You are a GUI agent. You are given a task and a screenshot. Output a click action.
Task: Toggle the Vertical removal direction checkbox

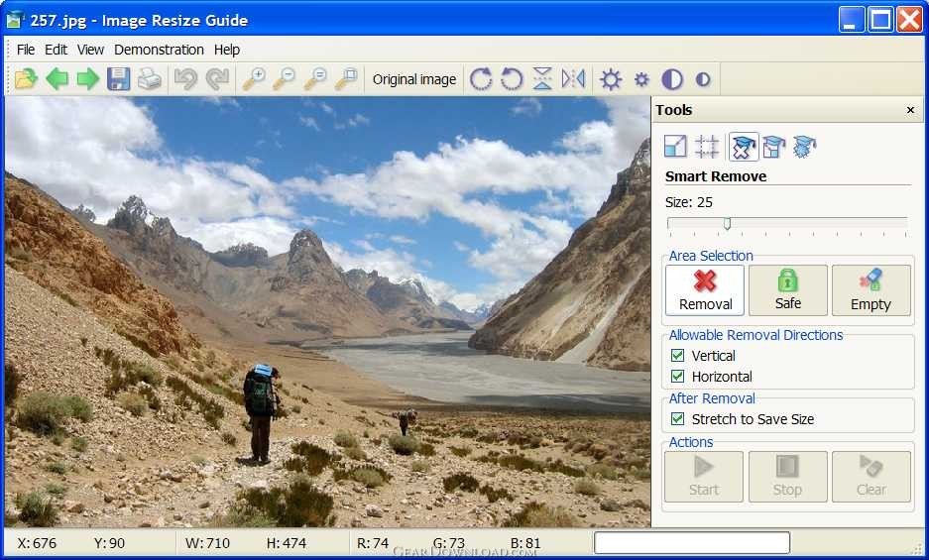(x=677, y=356)
